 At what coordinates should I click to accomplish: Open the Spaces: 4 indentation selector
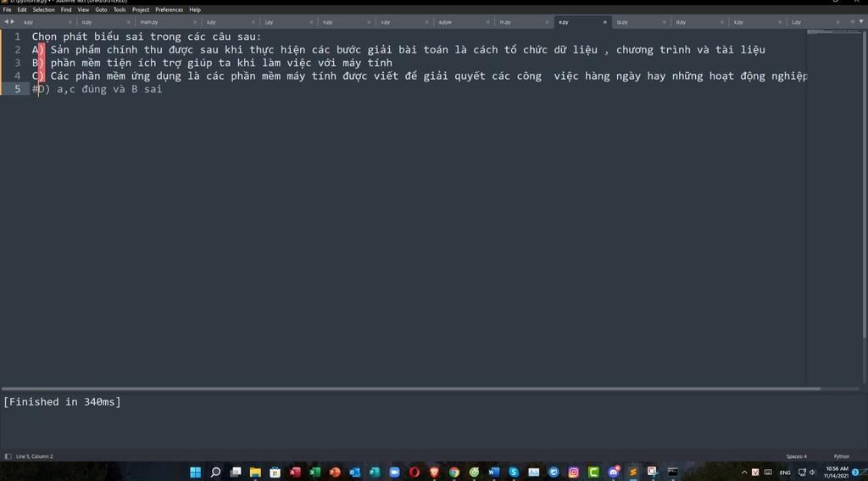click(797, 456)
